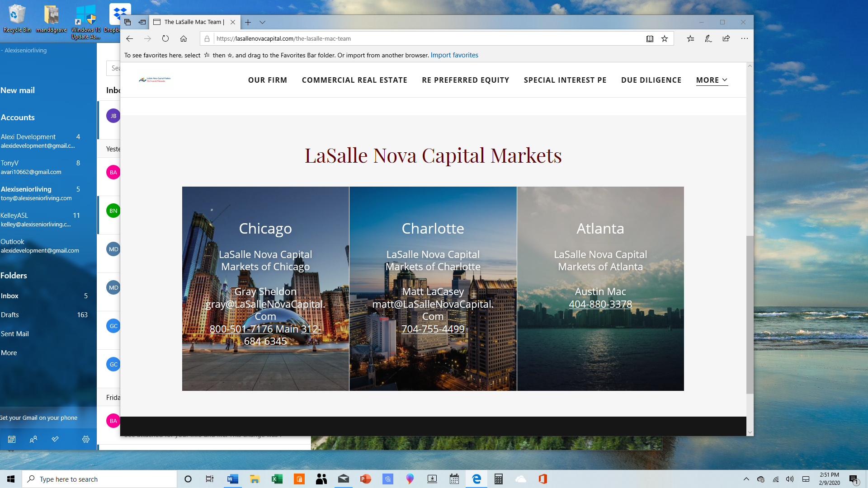Show the tab previews chevron
The image size is (868, 488).
tap(262, 22)
